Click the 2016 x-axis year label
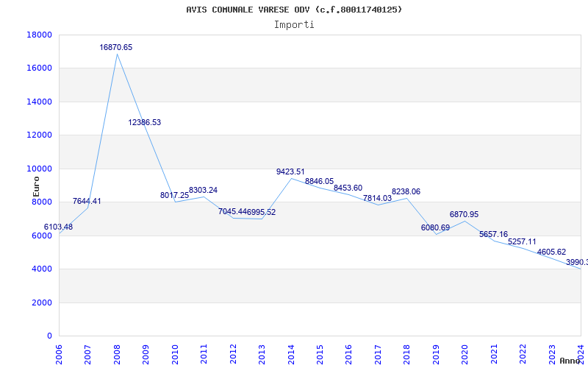This screenshot has width=588, height=368. [x=348, y=354]
